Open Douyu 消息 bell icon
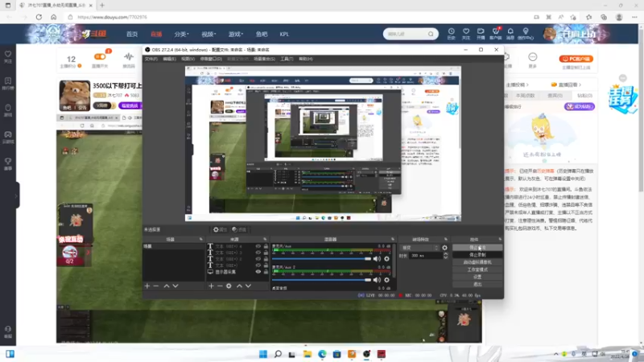 (x=510, y=33)
